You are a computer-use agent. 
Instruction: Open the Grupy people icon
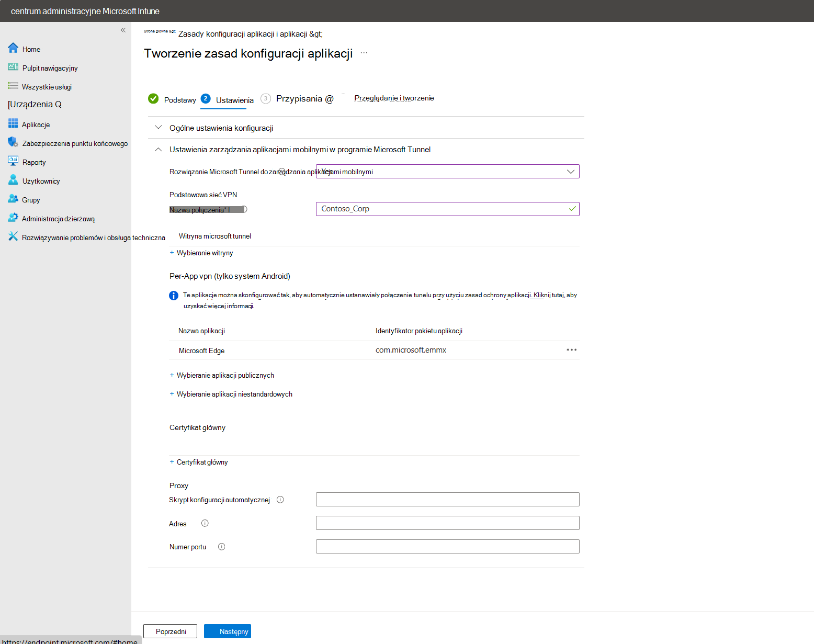click(13, 199)
